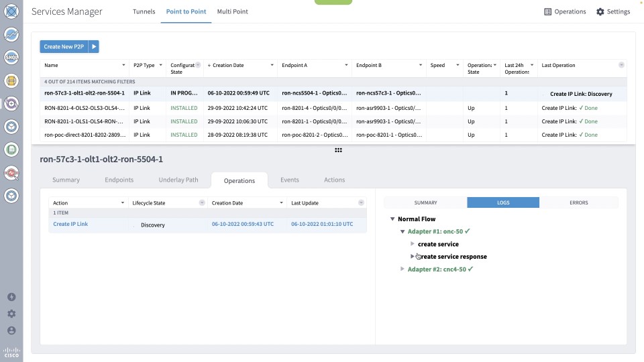
Task: Click the Cisco logo in the sidebar
Action: click(x=11, y=353)
